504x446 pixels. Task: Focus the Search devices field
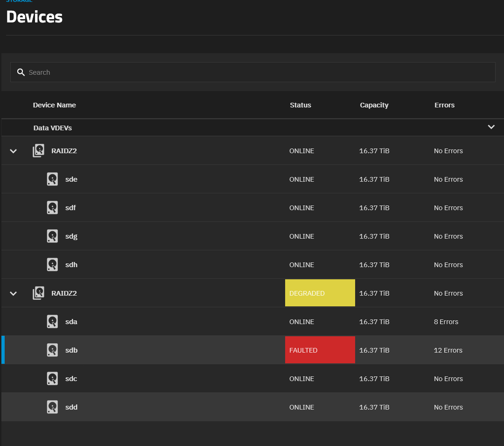[252, 72]
